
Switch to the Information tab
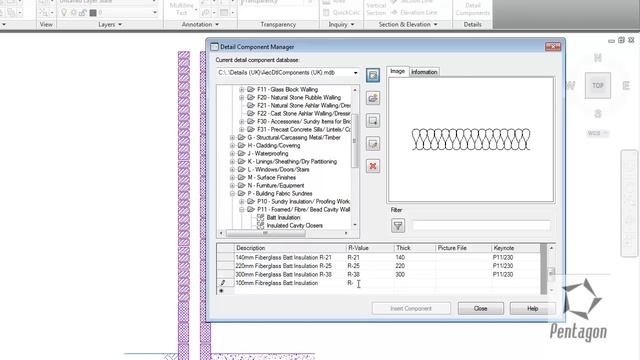pyautogui.click(x=424, y=72)
